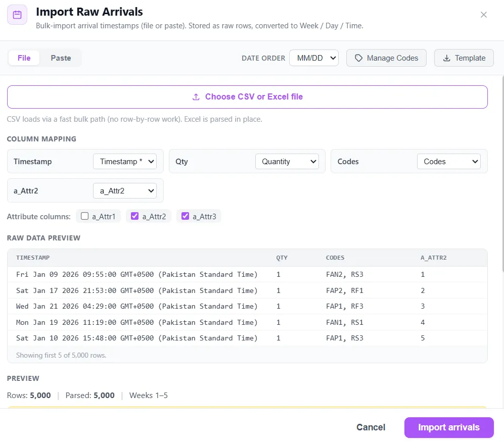Screen dimensions: 504x442
Task: Open the Codes mapping dropdown
Action: point(449,162)
